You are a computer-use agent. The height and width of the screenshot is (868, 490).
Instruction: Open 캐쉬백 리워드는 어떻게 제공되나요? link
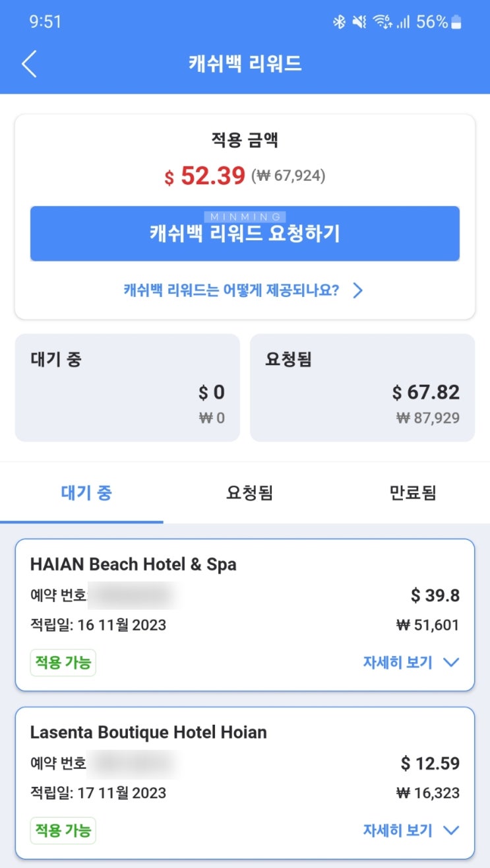tap(231, 290)
